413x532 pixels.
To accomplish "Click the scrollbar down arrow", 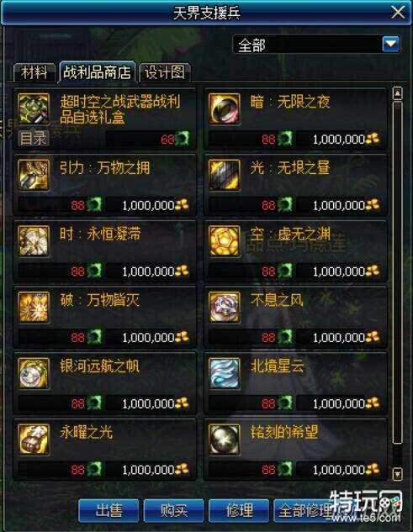I will point(397,473).
